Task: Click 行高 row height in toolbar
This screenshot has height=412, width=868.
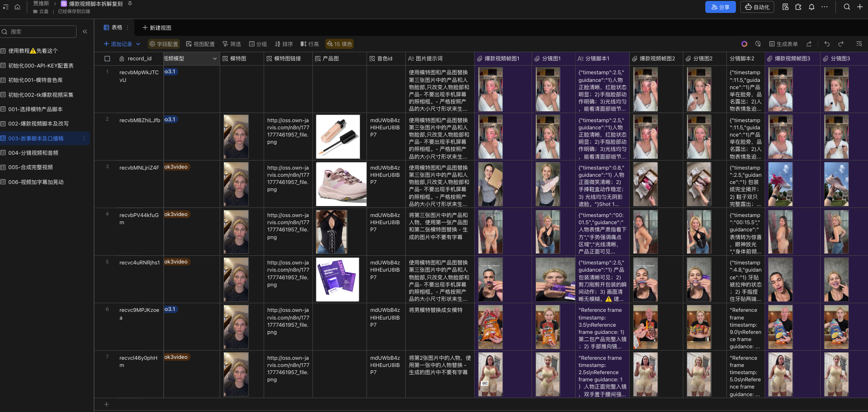Action: click(310, 44)
